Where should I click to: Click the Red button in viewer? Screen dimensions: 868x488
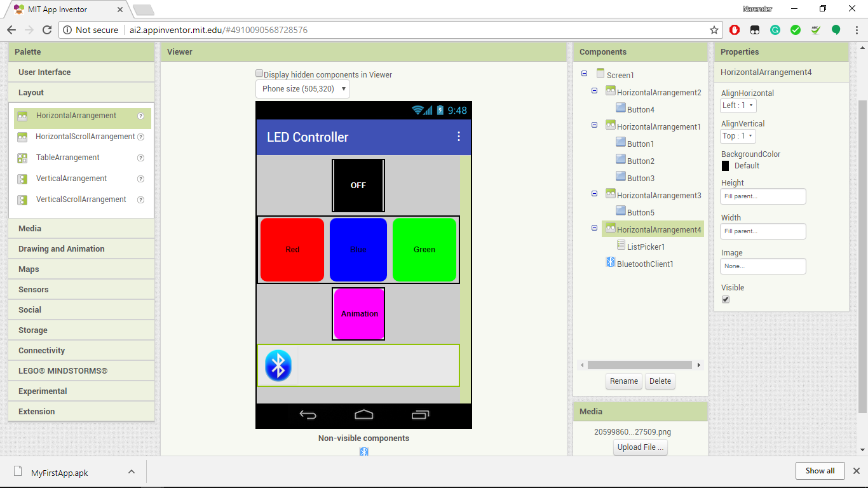point(292,250)
